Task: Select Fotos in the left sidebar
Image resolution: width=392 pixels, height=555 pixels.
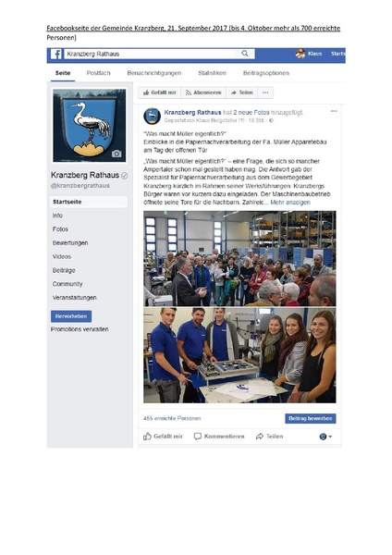Action: 60,229
